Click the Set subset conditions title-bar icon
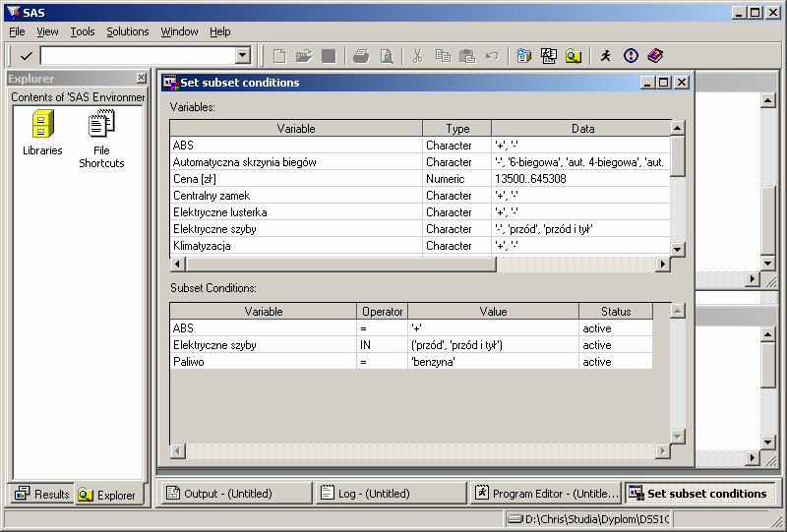Screen dimensions: 787x532 pyautogui.click(x=170, y=83)
